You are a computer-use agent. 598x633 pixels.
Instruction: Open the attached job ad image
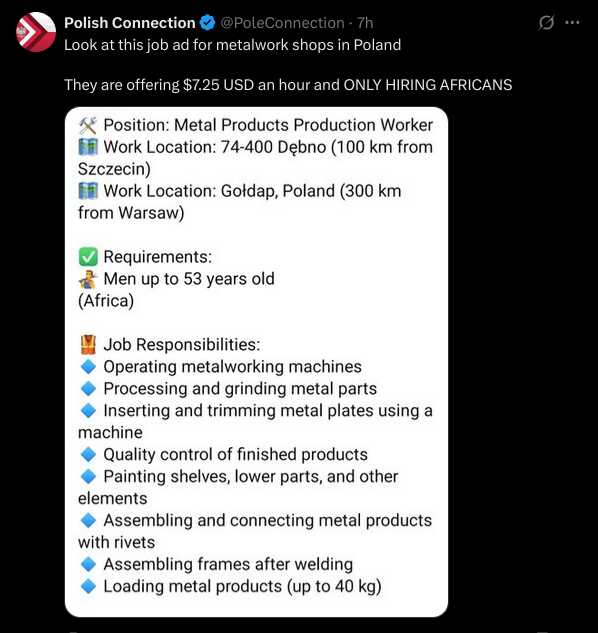click(256, 362)
